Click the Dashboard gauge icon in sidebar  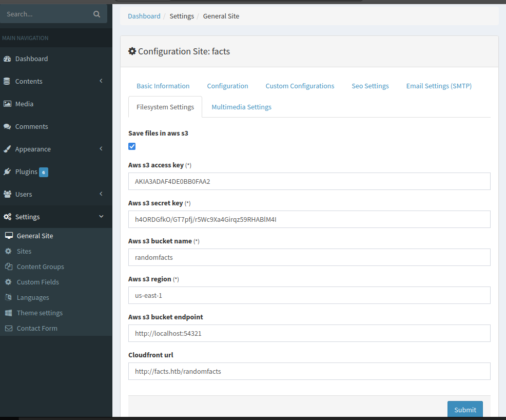[x=7, y=59]
